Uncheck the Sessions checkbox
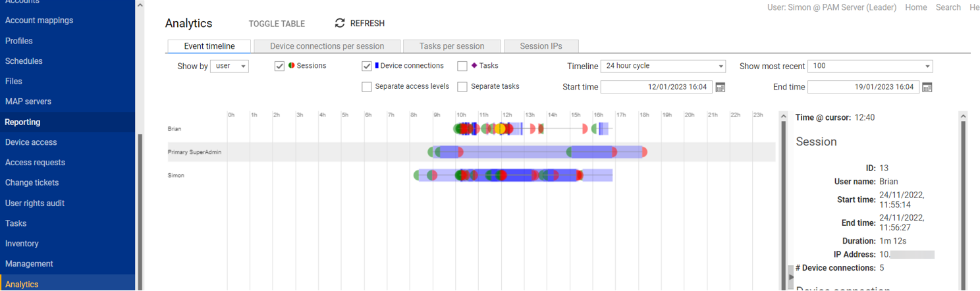The height and width of the screenshot is (291, 980). 280,66
